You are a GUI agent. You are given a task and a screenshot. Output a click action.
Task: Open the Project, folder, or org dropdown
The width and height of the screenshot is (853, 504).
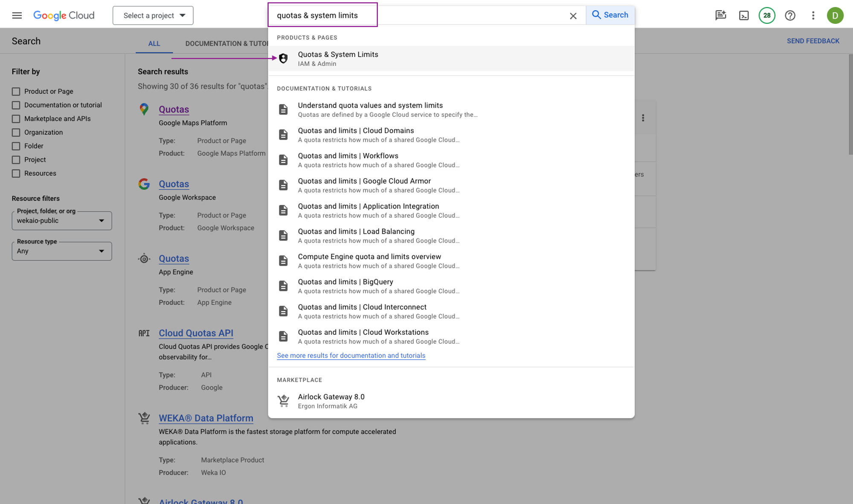61,221
